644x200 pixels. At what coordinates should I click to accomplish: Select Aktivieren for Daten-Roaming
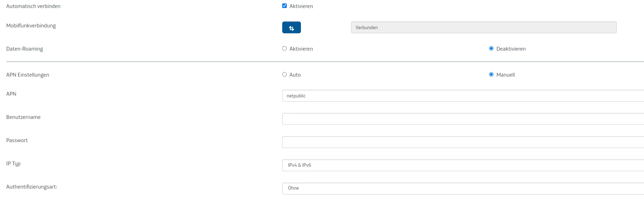pos(285,49)
